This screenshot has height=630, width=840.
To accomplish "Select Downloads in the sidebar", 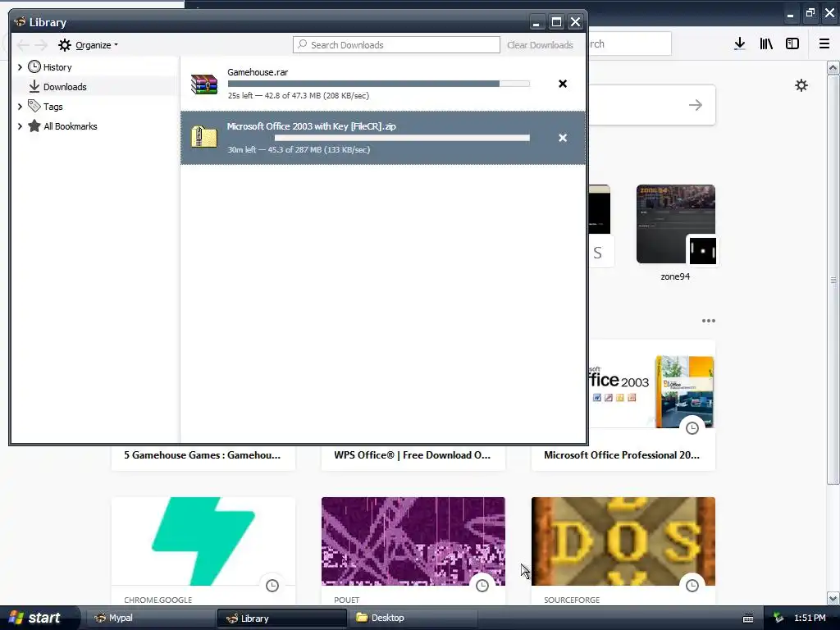I will point(65,87).
